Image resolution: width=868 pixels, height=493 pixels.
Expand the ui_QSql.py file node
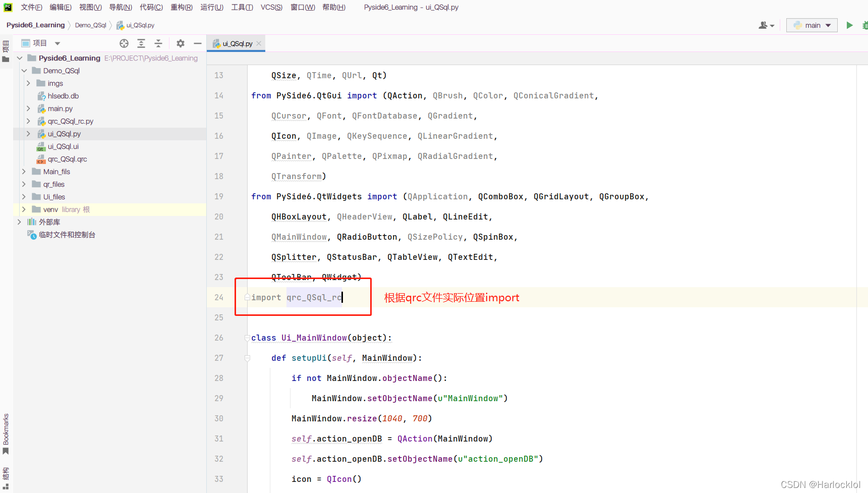pos(29,134)
